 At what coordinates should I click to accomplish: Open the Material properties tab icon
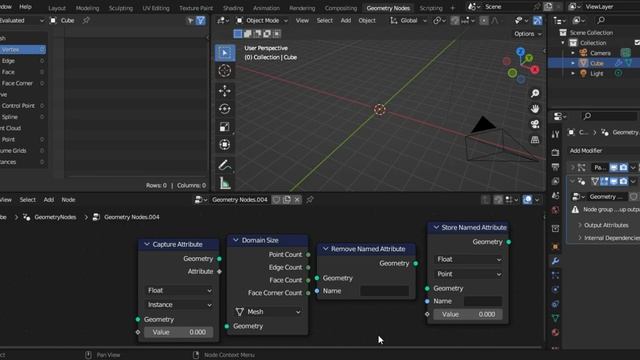[555, 332]
